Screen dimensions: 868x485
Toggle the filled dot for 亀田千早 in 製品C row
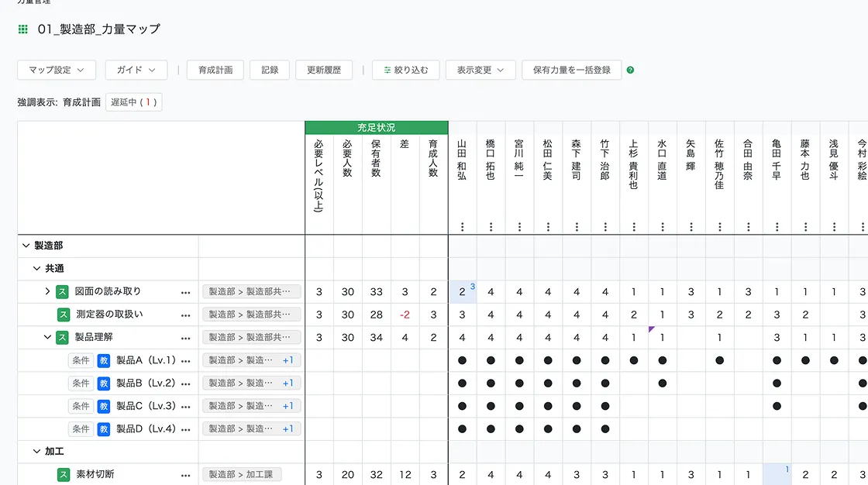777,406
